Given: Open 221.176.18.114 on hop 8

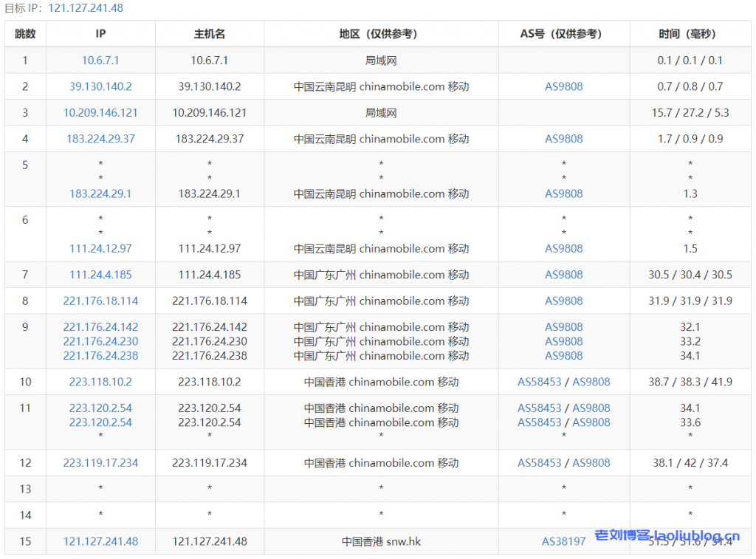Looking at the screenshot, I should coord(100,301).
